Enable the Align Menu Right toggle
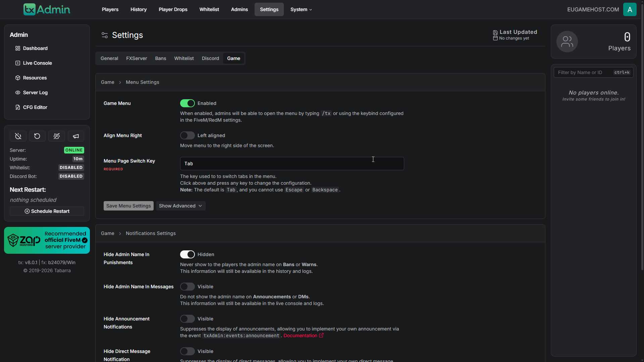The image size is (644, 362). [x=187, y=135]
